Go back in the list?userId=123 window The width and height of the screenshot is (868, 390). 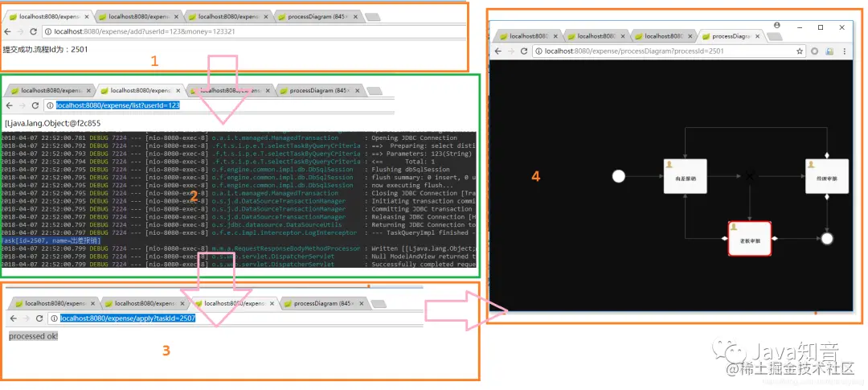click(x=10, y=105)
